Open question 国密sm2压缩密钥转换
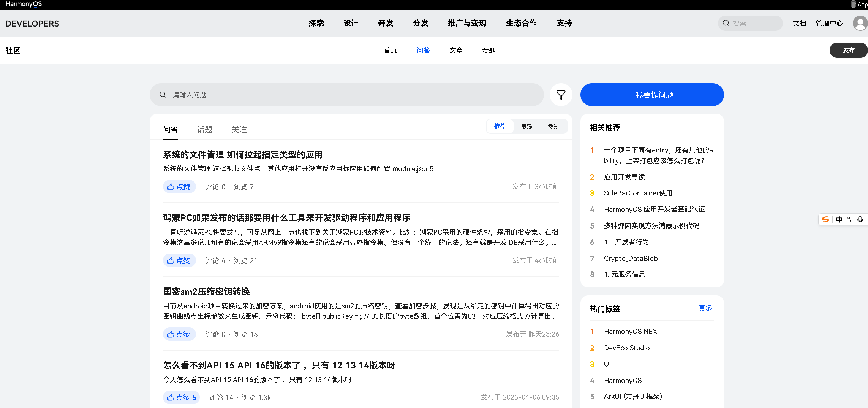This screenshot has height=408, width=868. pyautogui.click(x=206, y=292)
